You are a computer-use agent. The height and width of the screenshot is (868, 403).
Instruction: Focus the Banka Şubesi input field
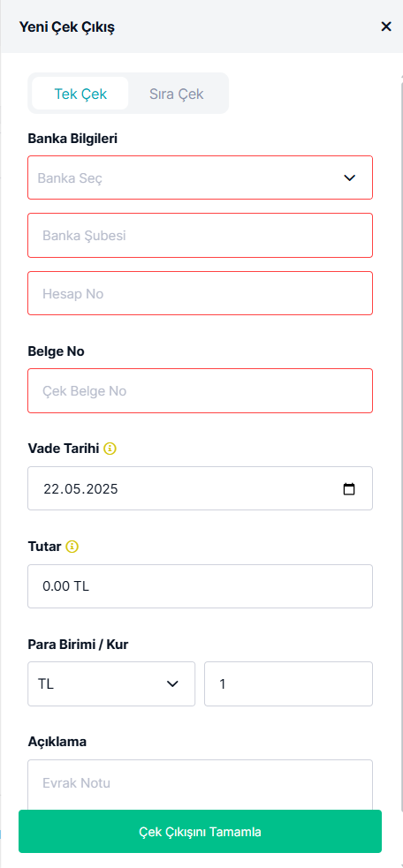click(x=200, y=235)
